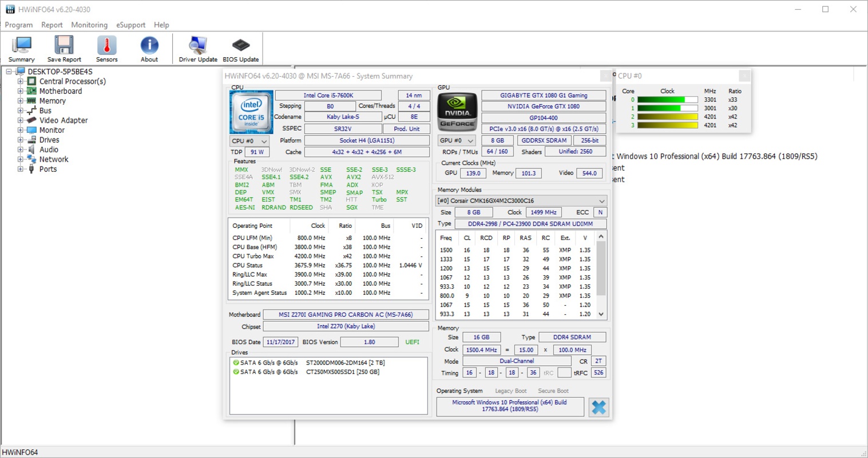
Task: Click the Intel Core i5-7600K name field
Action: click(x=328, y=96)
